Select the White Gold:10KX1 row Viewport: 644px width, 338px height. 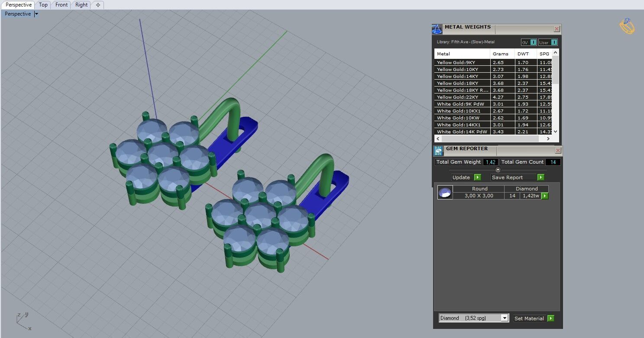[493, 111]
